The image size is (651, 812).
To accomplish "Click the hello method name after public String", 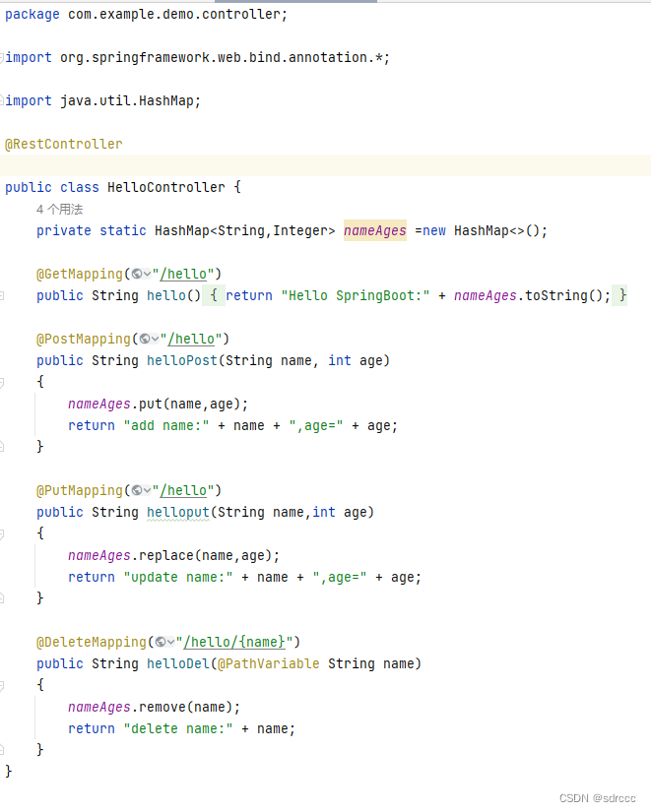I will tap(165, 295).
